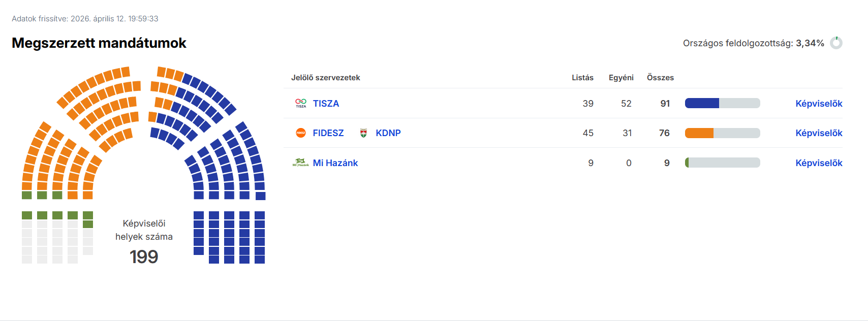The height and width of the screenshot is (321, 868).
Task: Click the Listás column header
Action: (x=582, y=78)
